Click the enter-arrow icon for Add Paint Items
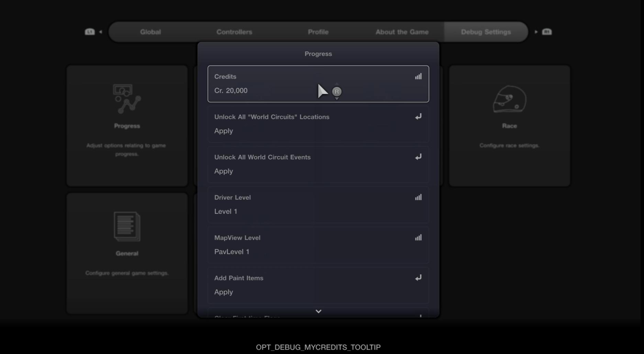Image resolution: width=644 pixels, height=354 pixels. click(418, 278)
